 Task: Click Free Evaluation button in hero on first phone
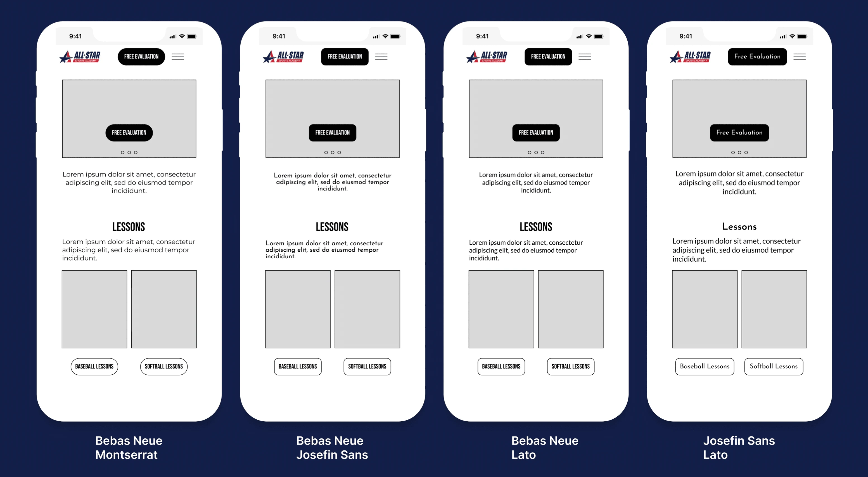click(x=129, y=132)
